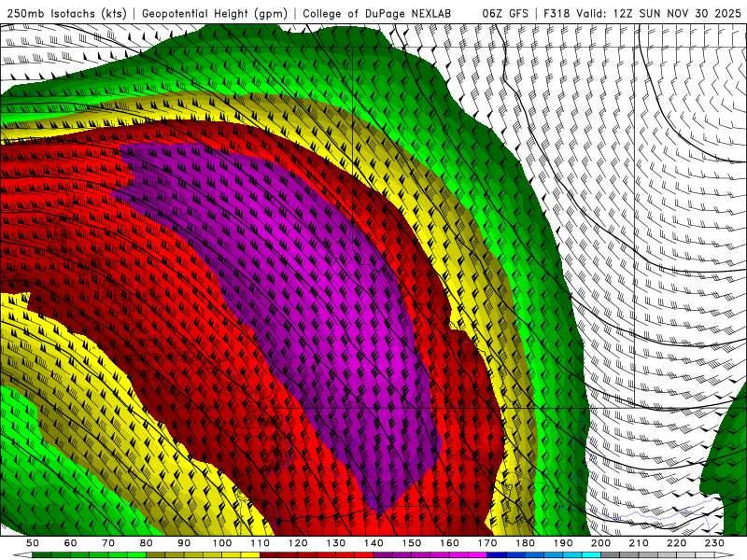Click the "250mb Isotachs (kts)" title text

[x=66, y=14]
